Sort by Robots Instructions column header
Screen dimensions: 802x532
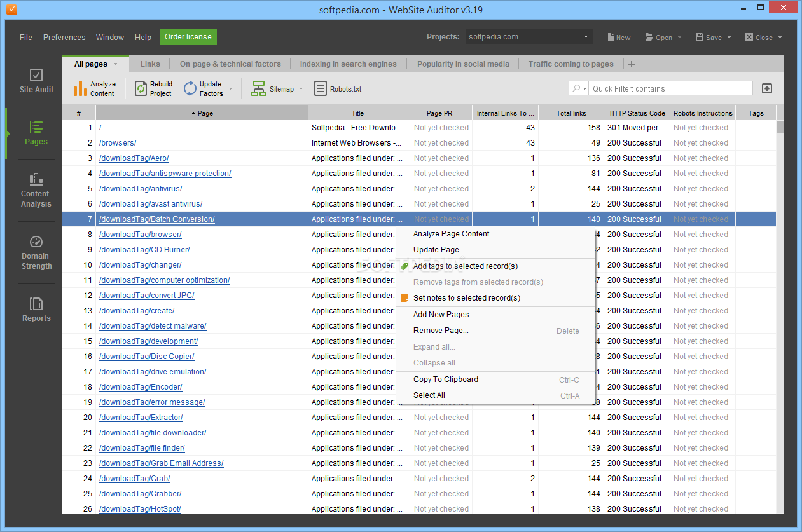click(703, 113)
